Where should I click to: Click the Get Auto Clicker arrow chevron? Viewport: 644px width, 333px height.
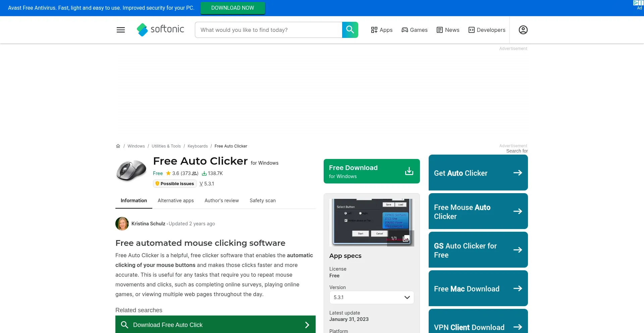(518, 172)
